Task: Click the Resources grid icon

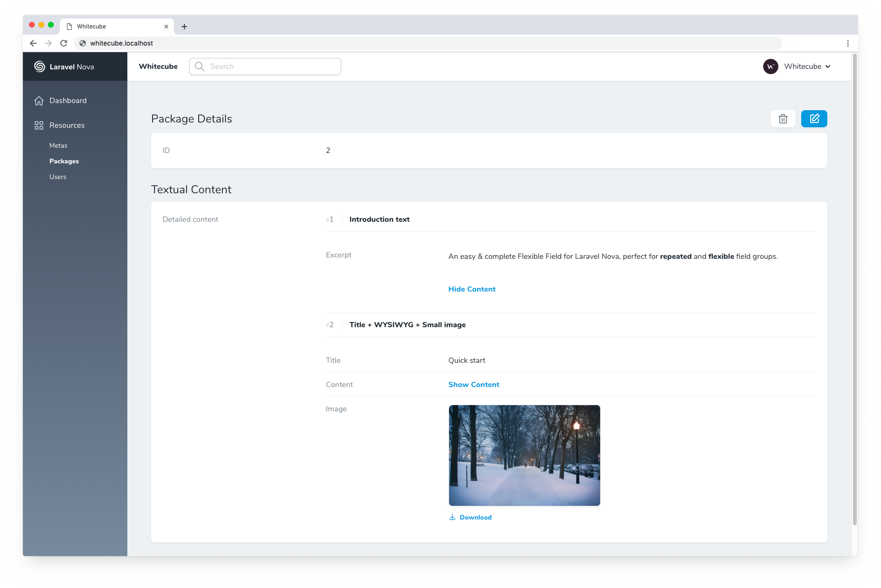Action: [39, 125]
